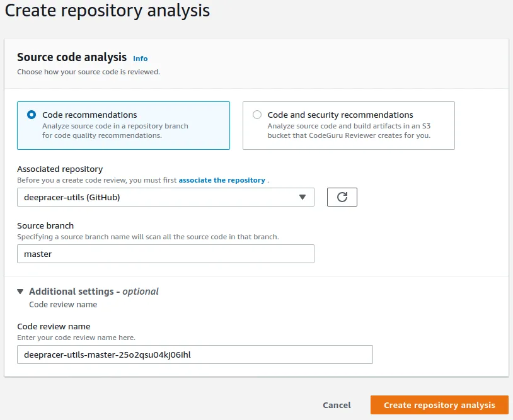513x420 pixels.
Task: Select the Code recommendations radio button
Action: point(32,115)
